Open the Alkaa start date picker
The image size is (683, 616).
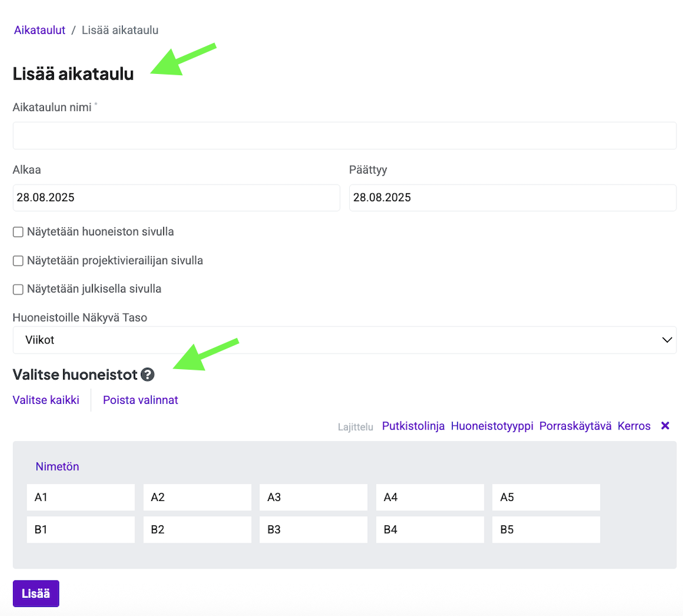176,198
